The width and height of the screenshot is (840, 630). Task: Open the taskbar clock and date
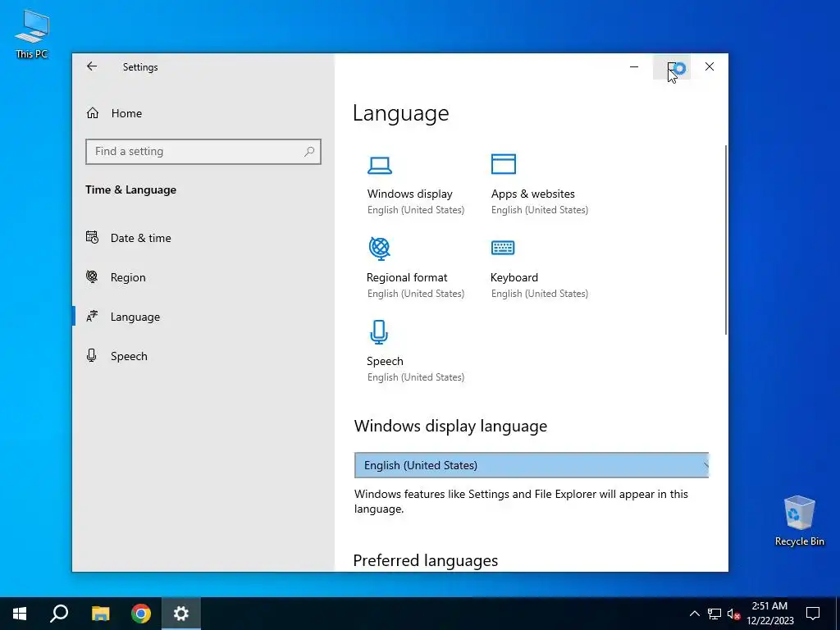coord(769,614)
